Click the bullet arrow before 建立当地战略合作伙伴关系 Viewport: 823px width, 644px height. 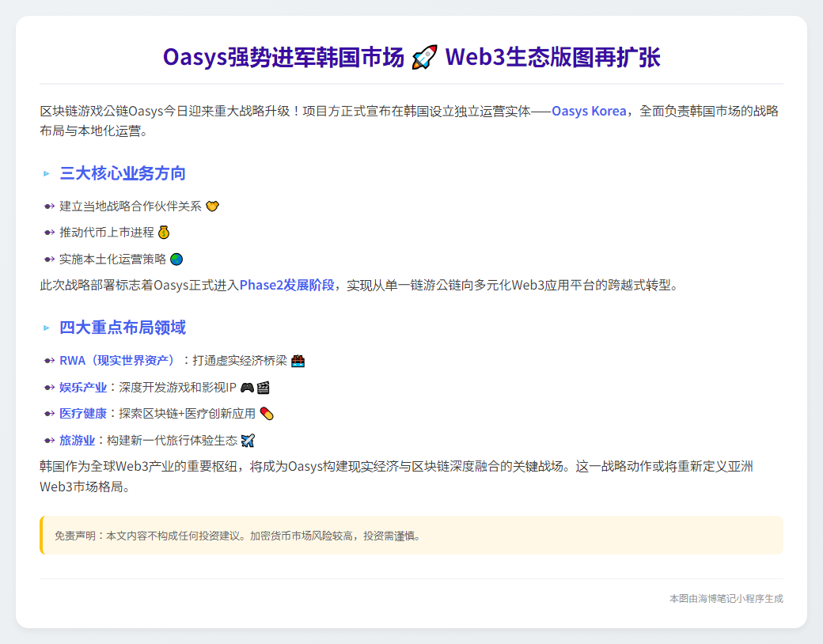coord(49,206)
